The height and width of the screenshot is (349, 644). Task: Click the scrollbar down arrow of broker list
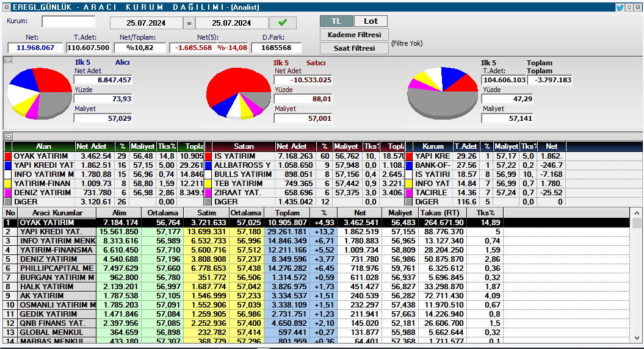pyautogui.click(x=637, y=339)
